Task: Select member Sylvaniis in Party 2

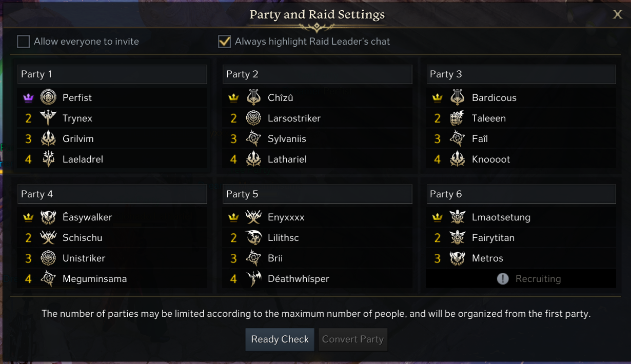Action: (x=287, y=139)
